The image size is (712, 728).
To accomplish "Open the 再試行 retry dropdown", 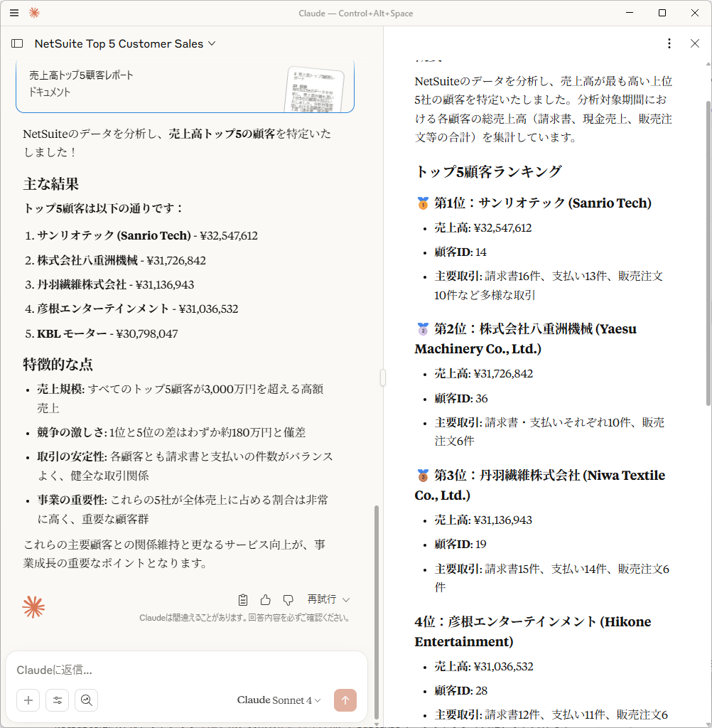I will pos(328,599).
